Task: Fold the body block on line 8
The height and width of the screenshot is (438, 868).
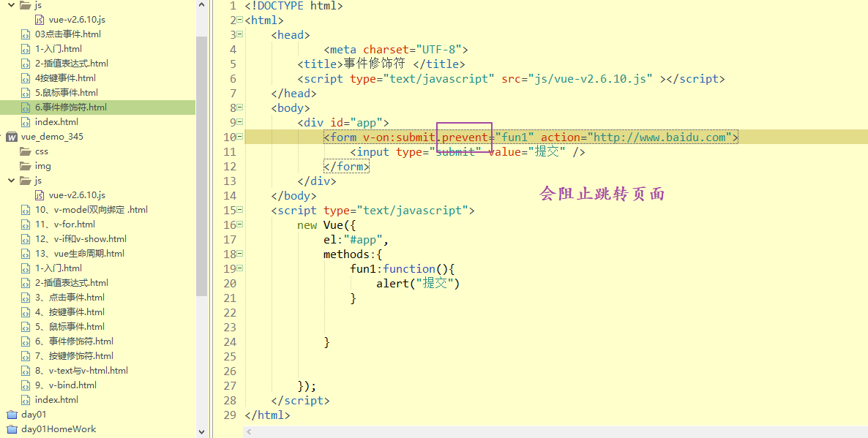Action: 240,107
